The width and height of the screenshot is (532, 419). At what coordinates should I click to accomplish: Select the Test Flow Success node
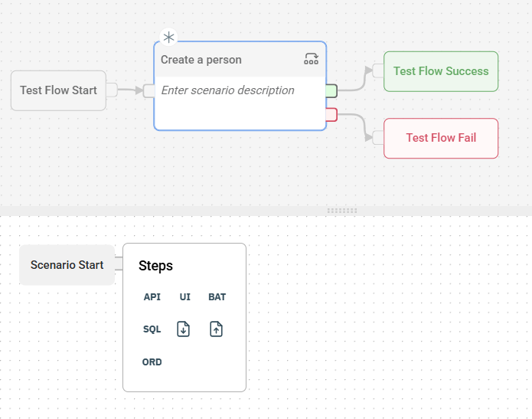tap(441, 71)
